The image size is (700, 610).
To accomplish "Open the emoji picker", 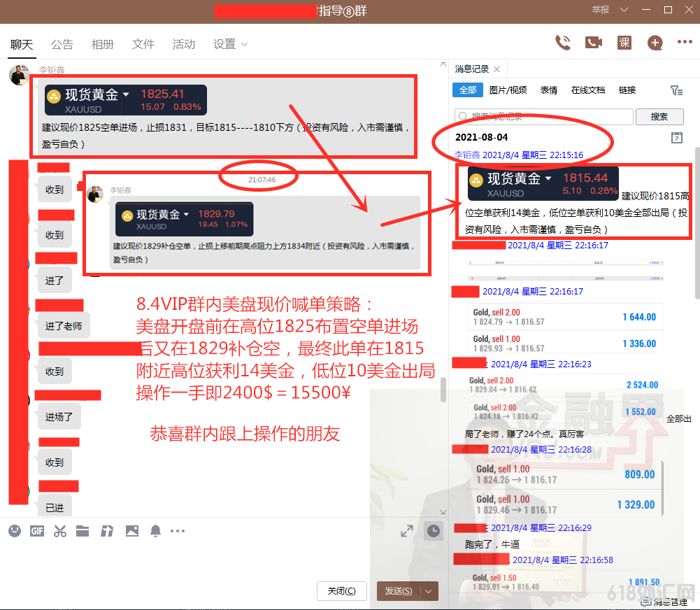I will click(15, 531).
